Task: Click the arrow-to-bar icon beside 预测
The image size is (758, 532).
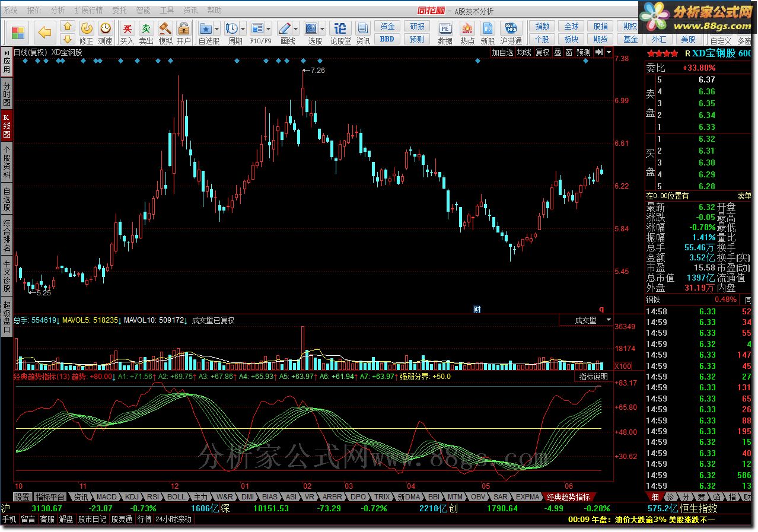Action: tap(599, 52)
